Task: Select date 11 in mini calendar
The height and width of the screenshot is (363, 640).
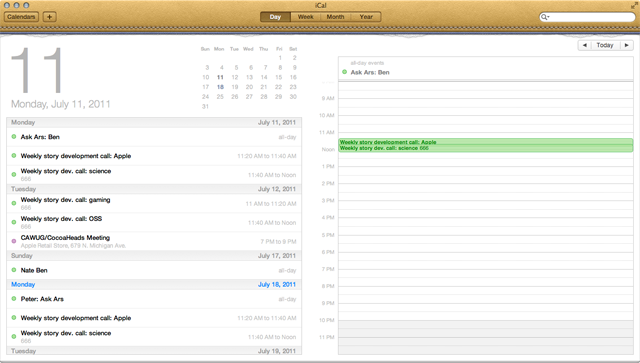Action: [220, 77]
